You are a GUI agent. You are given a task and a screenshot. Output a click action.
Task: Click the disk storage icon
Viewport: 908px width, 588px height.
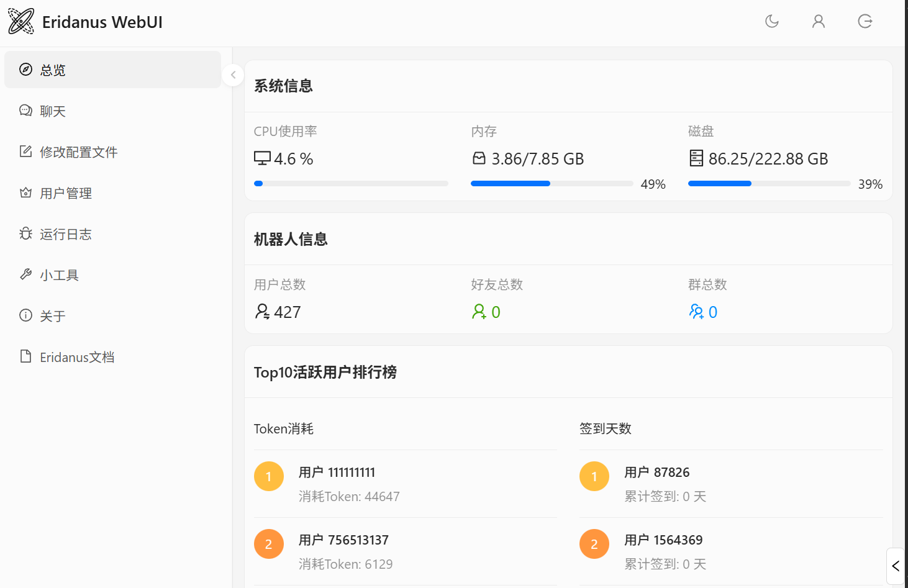(x=696, y=159)
